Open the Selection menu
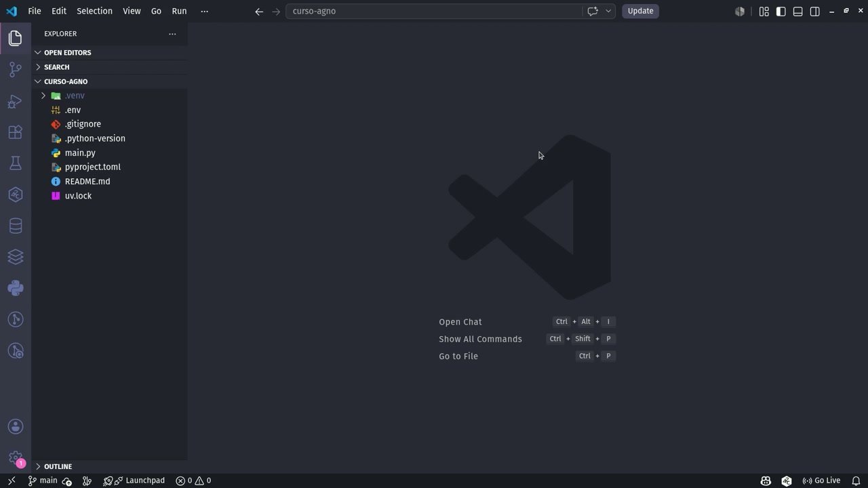868x488 pixels. point(94,11)
